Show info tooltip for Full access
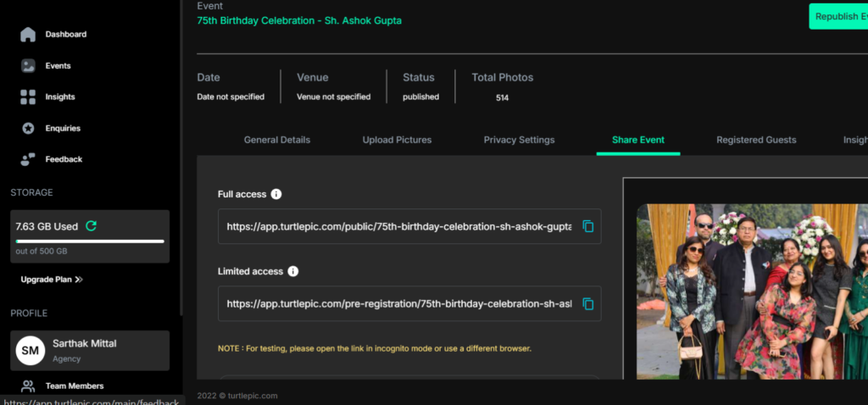The image size is (868, 405). pyautogui.click(x=276, y=194)
